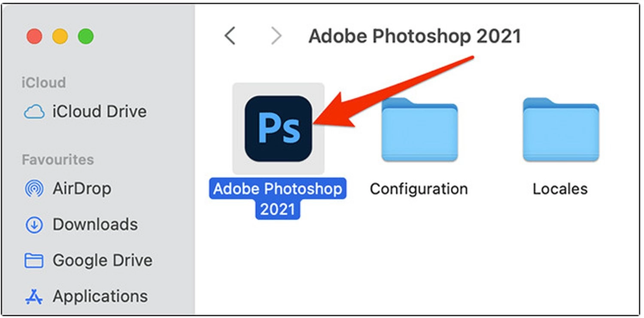The height and width of the screenshot is (318, 644).
Task: Minimize the window with the yellow button
Action: pos(60,36)
